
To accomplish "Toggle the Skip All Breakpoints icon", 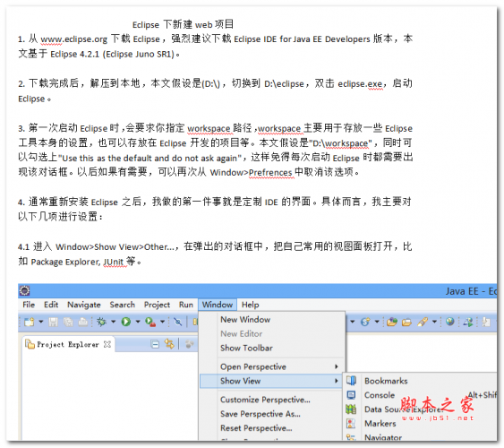I will coord(178,322).
